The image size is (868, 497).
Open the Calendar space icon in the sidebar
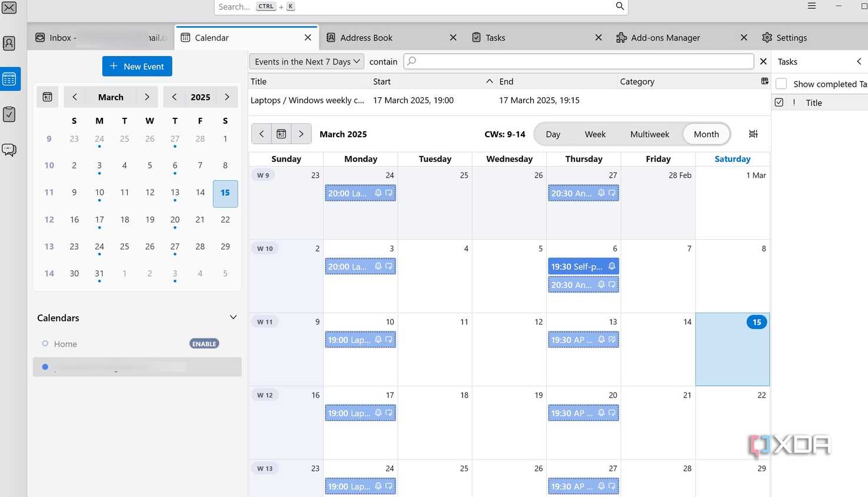(9, 79)
